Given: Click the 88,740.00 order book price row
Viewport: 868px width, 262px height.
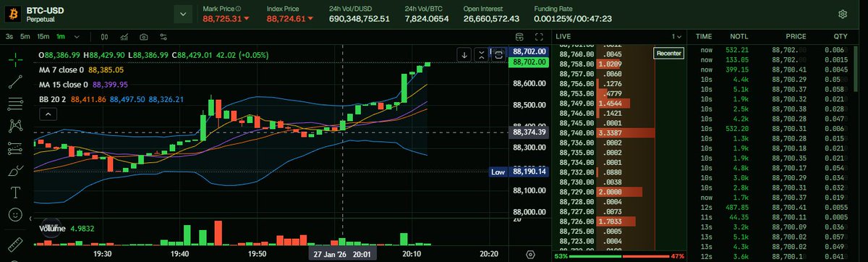Looking at the screenshot, I should [x=620, y=133].
